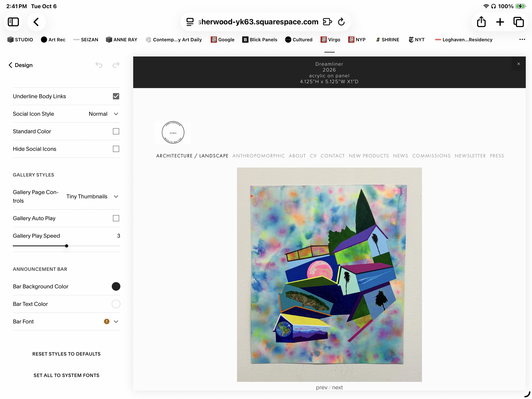Image resolution: width=532 pixels, height=399 pixels.
Task: Open the Safari sidebar panel icon
Action: click(x=13, y=22)
